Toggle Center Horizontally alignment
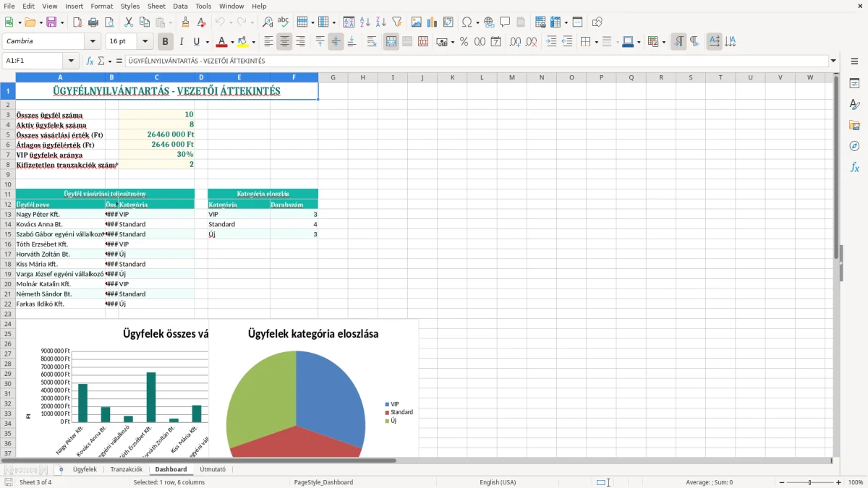The height and width of the screenshot is (488, 868). coord(284,42)
